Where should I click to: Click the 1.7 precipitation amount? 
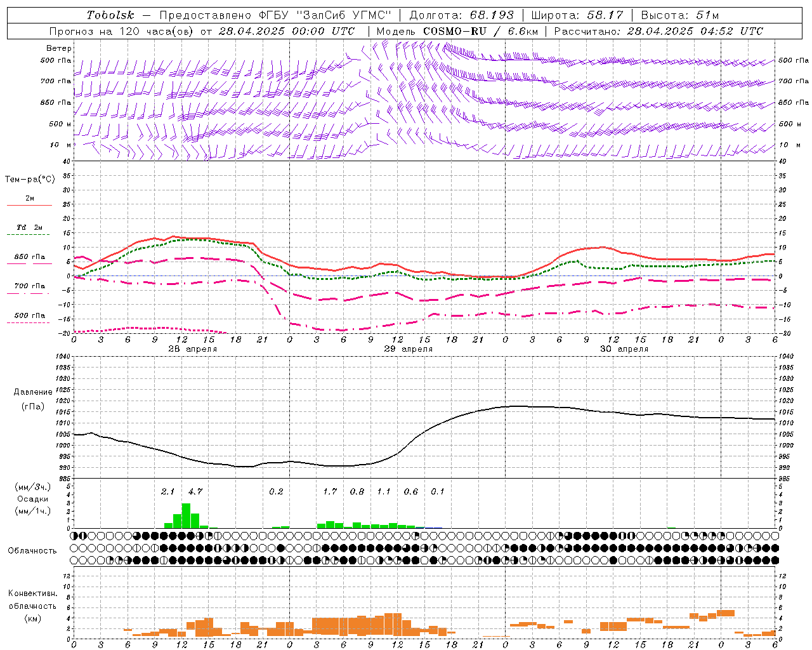[x=330, y=492]
